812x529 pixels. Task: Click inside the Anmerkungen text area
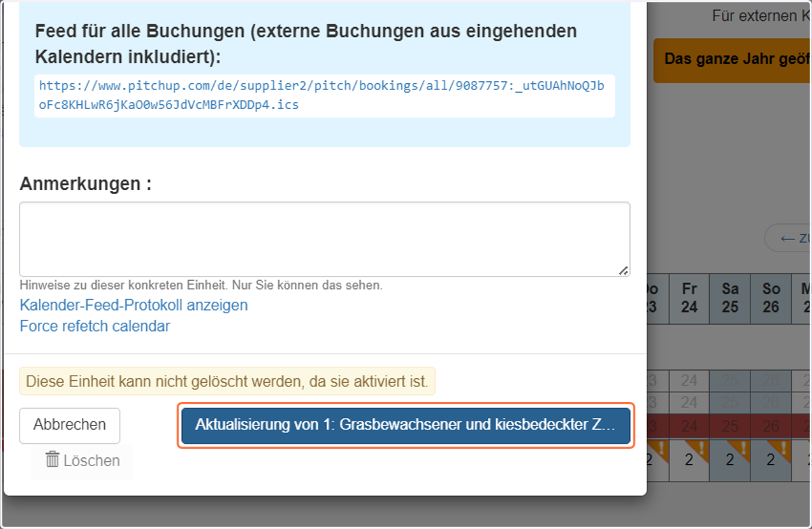click(x=325, y=239)
